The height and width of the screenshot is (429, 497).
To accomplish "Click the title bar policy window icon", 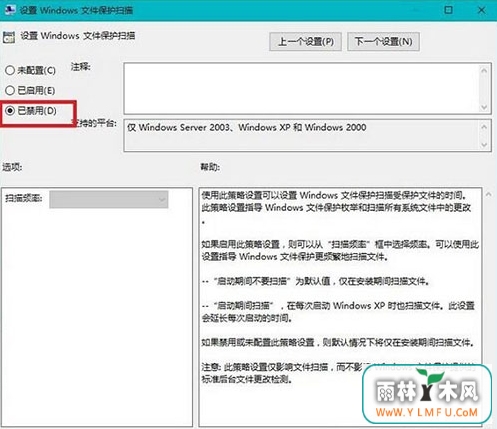I will pos(10,10).
